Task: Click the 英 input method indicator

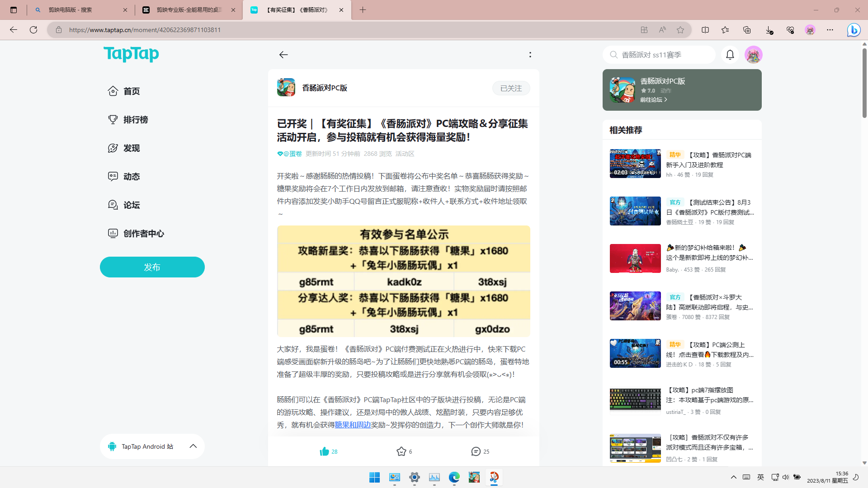Action: pyautogui.click(x=760, y=477)
